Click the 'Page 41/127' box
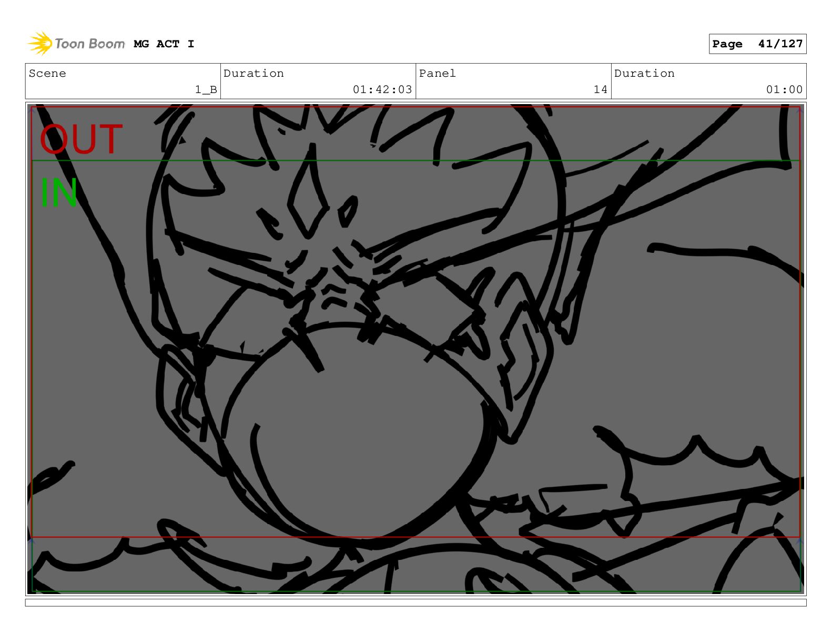This screenshot has width=832, height=644. coord(757,44)
